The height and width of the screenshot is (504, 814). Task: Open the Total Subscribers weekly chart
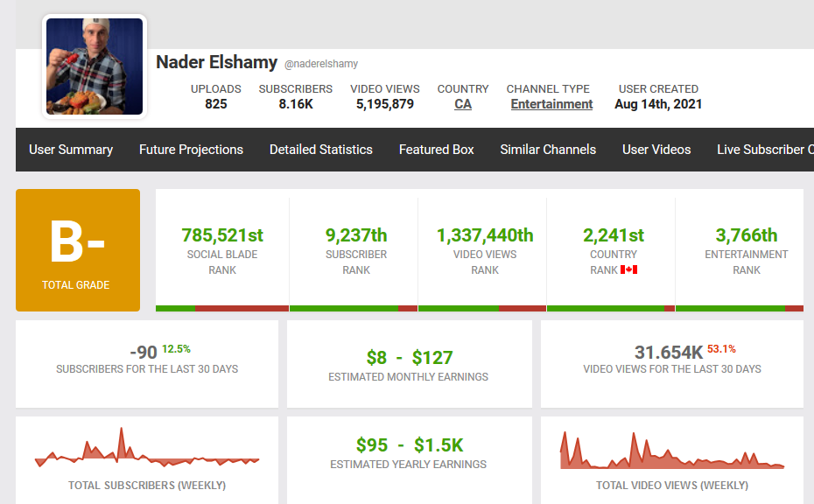pyautogui.click(x=147, y=447)
